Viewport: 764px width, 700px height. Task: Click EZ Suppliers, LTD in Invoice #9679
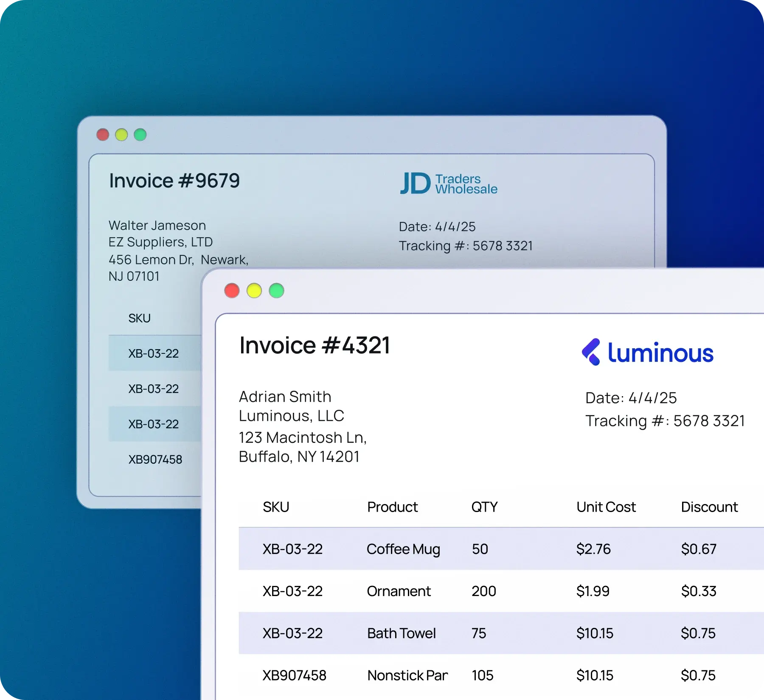click(161, 242)
